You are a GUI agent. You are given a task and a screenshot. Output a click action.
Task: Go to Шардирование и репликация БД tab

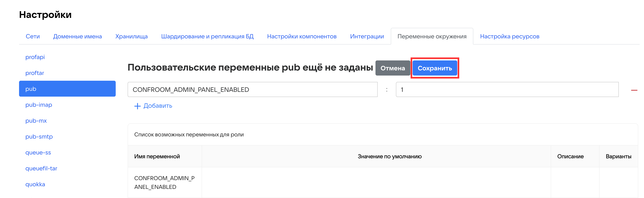click(x=207, y=37)
